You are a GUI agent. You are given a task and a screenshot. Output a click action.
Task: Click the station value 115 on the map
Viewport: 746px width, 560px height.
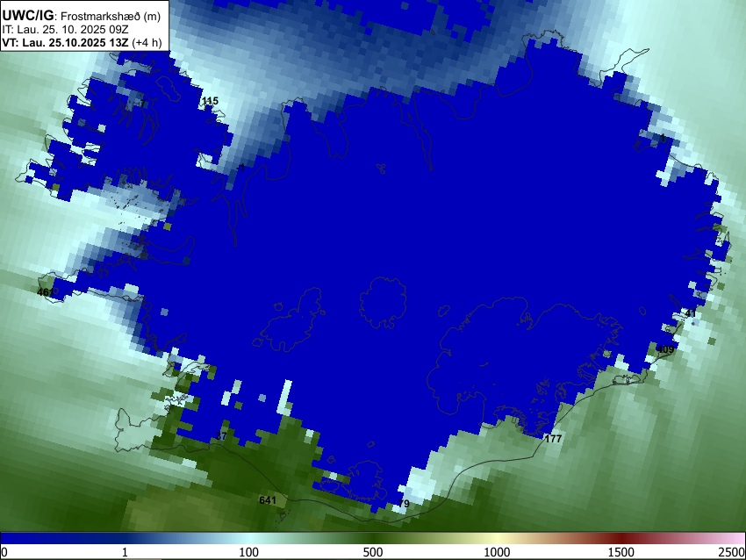[x=210, y=101]
